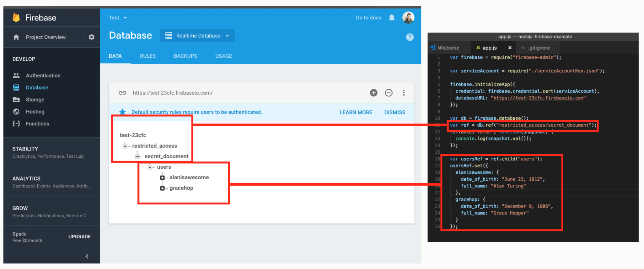644x269 pixels.
Task: Open Hosting in sidebar
Action: click(x=35, y=112)
